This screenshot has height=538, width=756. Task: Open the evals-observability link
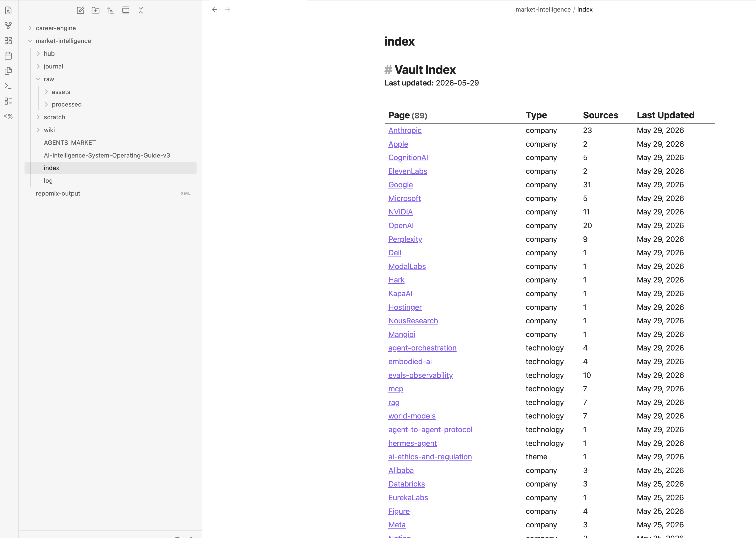(420, 375)
